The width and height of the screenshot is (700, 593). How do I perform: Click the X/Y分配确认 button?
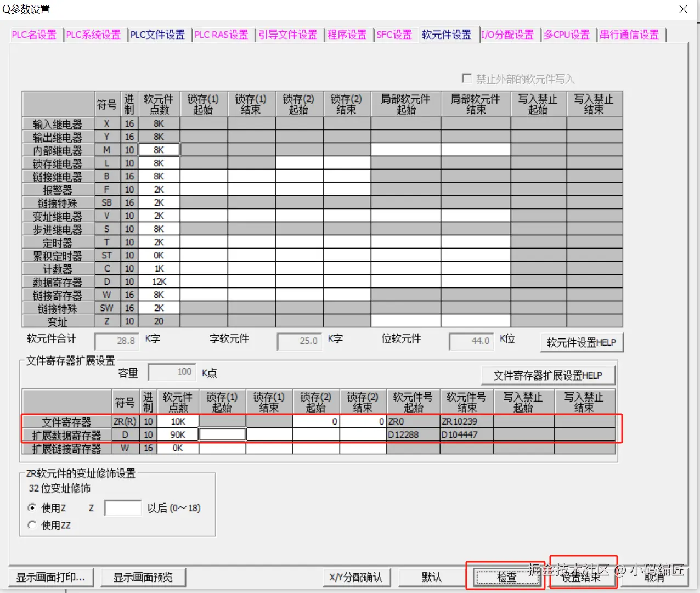point(356,577)
